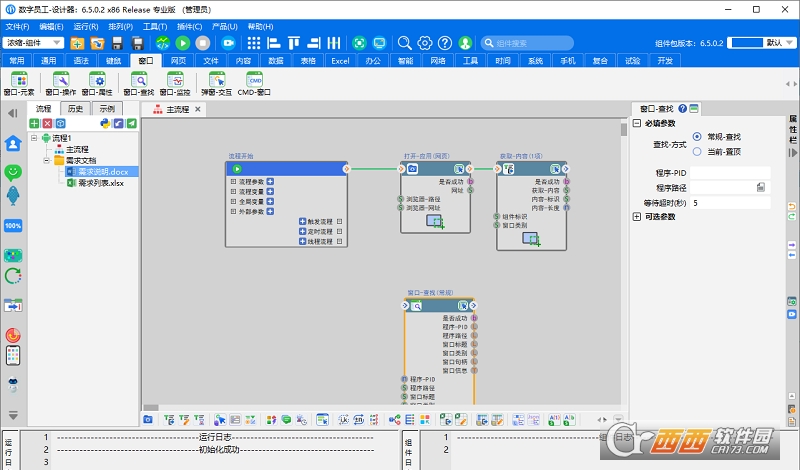
Task: Toggle 流程参数 checkbox in start node
Action: tap(233, 182)
